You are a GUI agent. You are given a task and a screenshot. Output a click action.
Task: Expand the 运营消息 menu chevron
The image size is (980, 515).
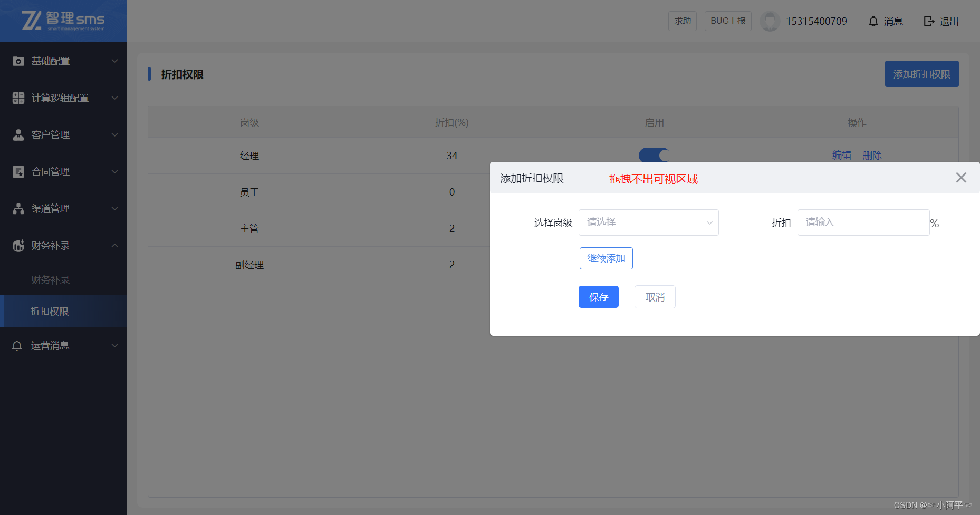click(114, 346)
